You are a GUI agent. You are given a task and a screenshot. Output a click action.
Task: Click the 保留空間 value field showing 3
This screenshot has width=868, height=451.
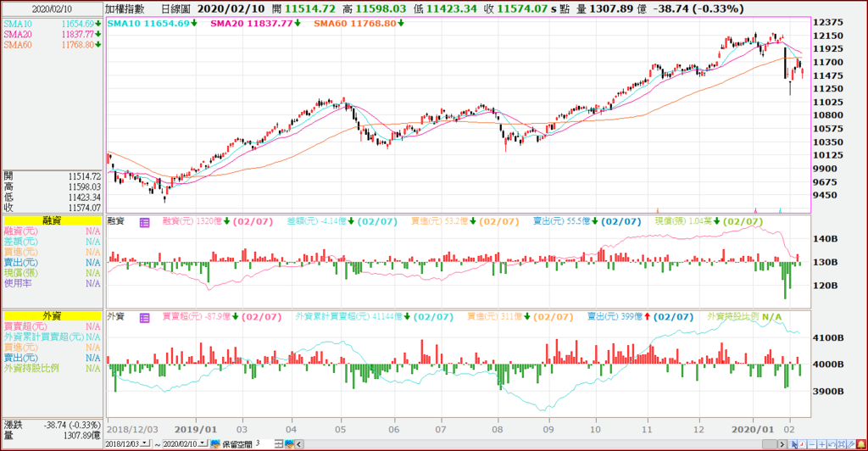point(264,444)
